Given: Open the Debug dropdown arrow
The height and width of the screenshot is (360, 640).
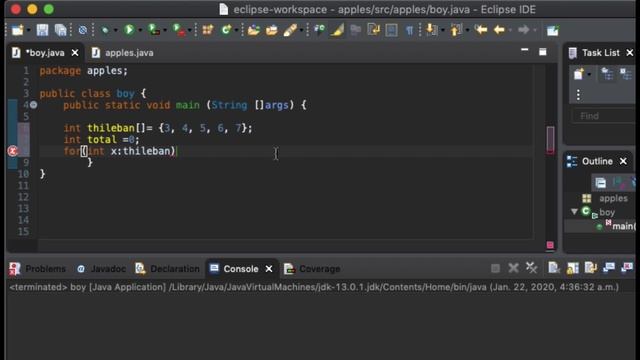Looking at the screenshot, I should pyautogui.click(x=116, y=30).
